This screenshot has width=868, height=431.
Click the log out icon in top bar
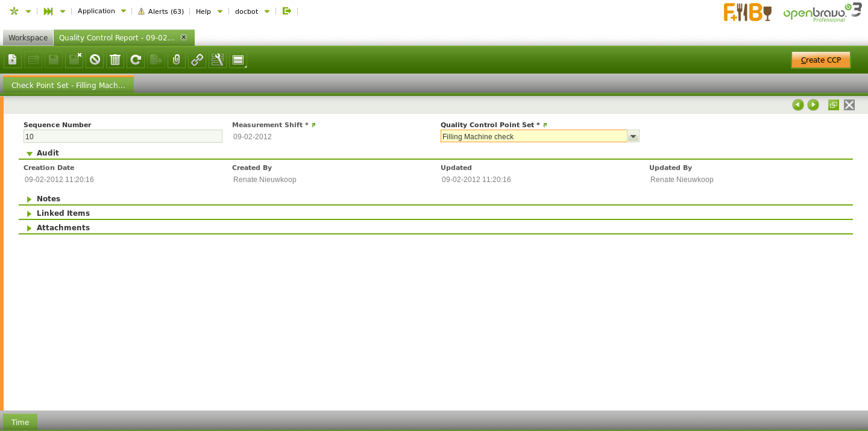click(x=287, y=11)
